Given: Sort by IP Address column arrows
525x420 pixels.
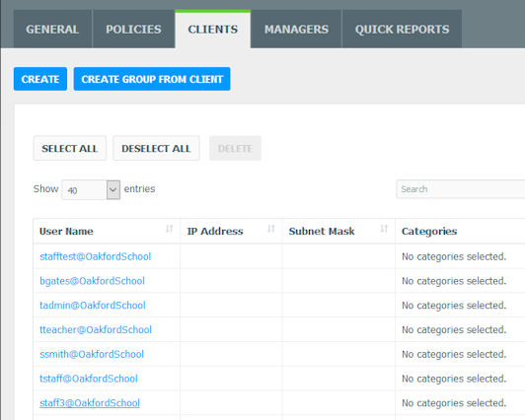Looking at the screenshot, I should coord(270,229).
